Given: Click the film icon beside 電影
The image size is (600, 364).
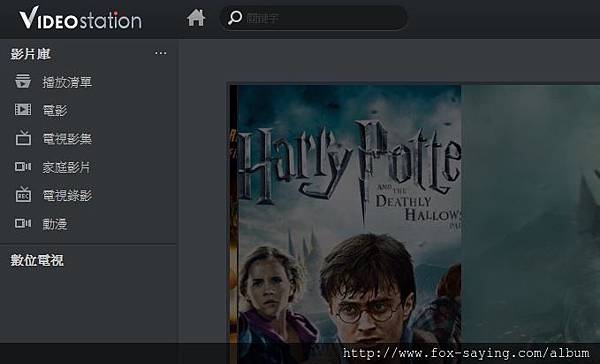Looking at the screenshot, I should 23,110.
